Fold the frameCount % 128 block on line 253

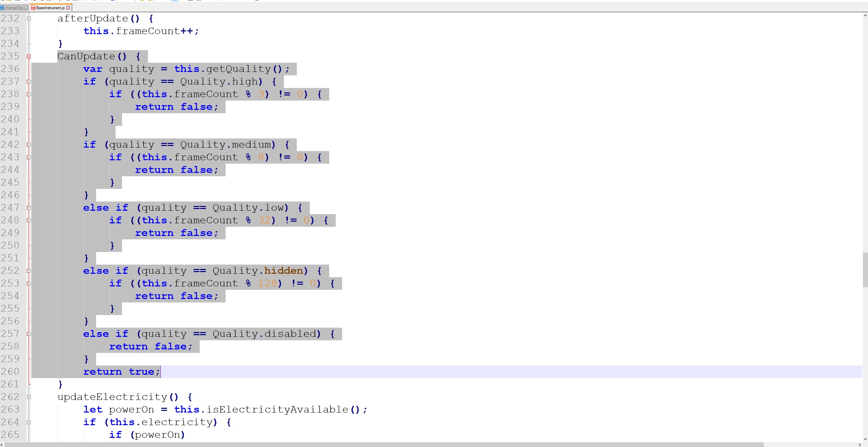(29, 284)
